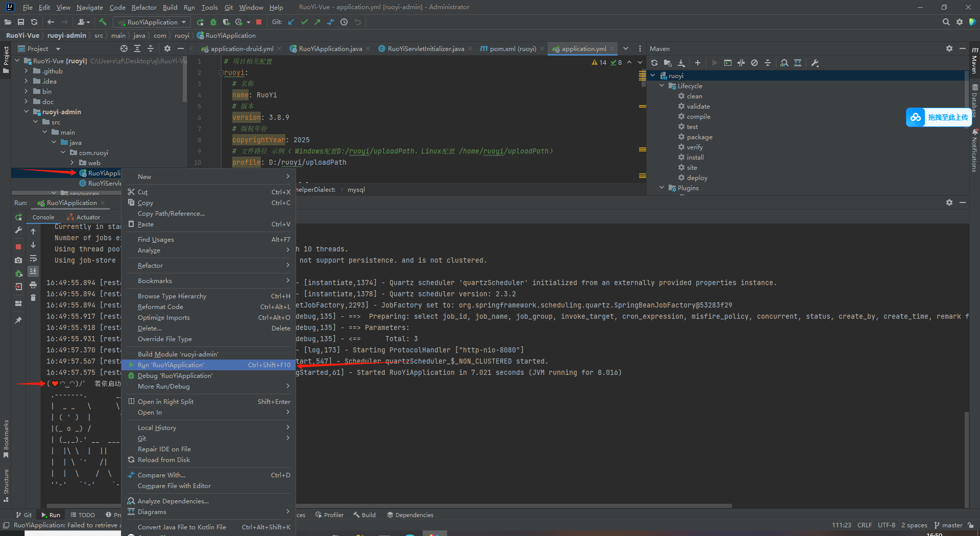Choose Reformat Code in context menu
Viewport: 980px width, 536px height.
click(x=209, y=307)
